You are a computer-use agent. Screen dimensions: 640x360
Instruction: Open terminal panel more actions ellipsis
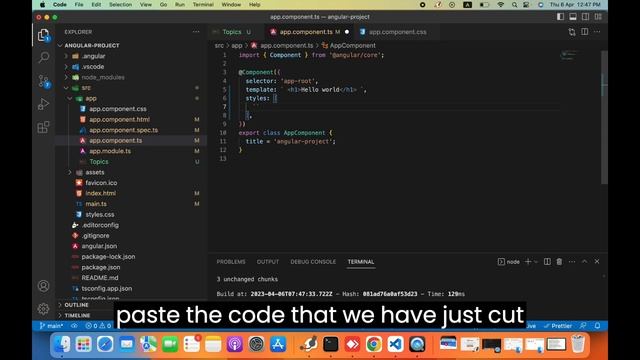pyautogui.click(x=572, y=262)
